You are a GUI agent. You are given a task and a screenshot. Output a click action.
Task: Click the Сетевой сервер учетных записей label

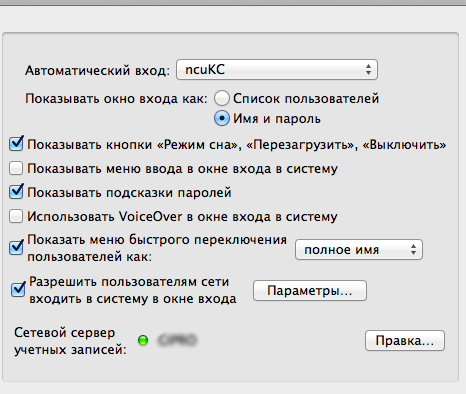click(71, 341)
